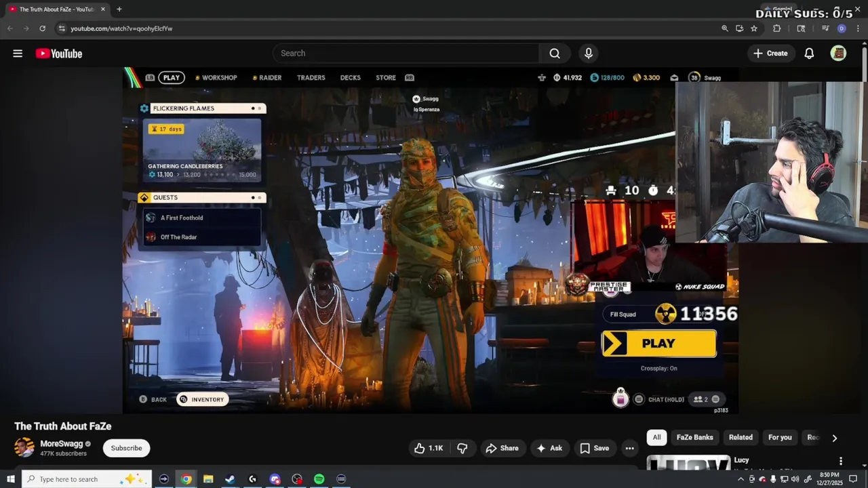Open the Chrome zoom magnifier icon
This screenshot has height=488, width=868.
[x=724, y=28]
